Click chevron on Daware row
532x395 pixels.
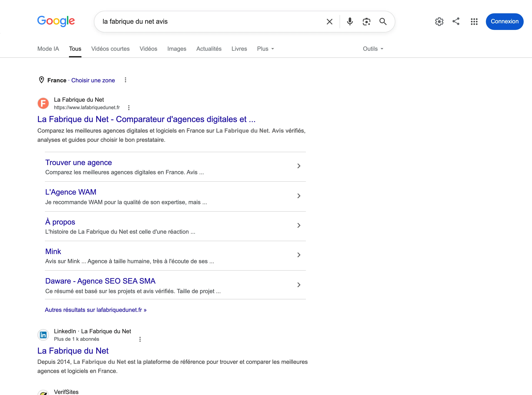click(x=299, y=285)
